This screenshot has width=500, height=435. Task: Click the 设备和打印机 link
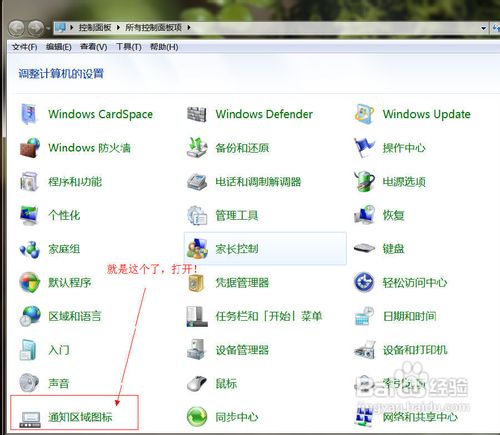pos(415,350)
